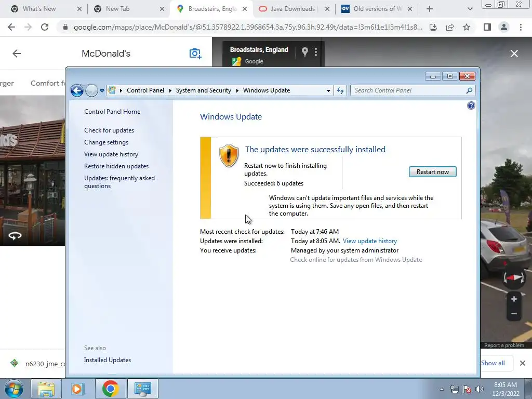Select Control Panel breadcrumb
The image size is (532, 399).
pos(145,90)
